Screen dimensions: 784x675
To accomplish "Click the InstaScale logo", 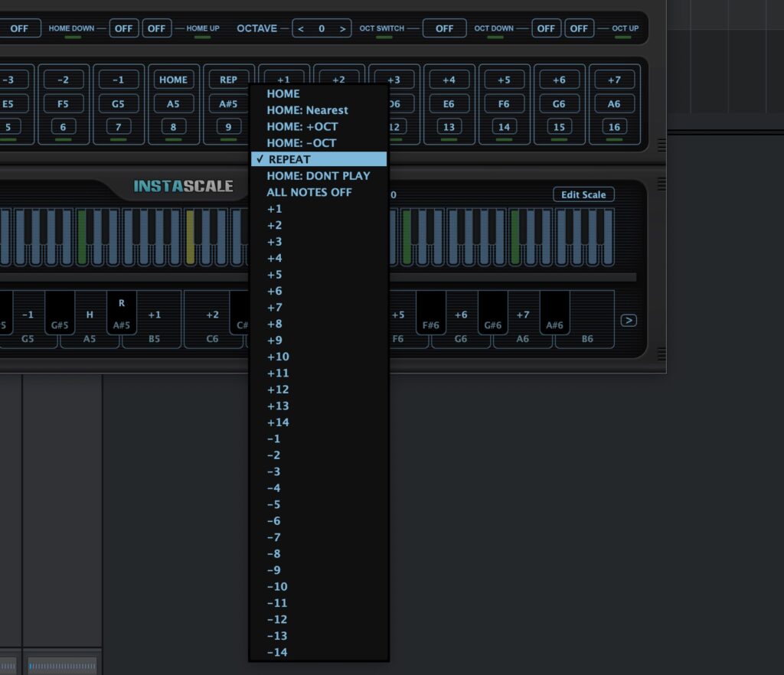I will tap(183, 186).
